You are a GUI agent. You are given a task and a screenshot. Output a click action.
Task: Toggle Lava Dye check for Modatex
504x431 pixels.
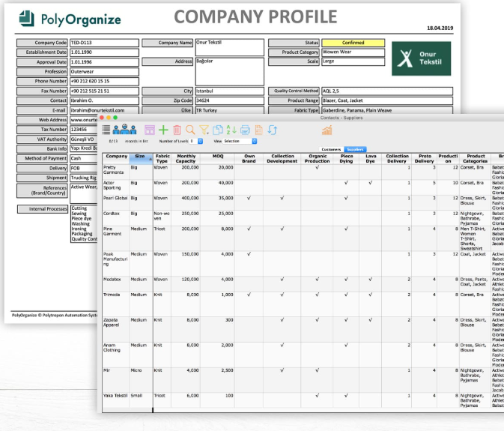pyautogui.click(x=370, y=279)
